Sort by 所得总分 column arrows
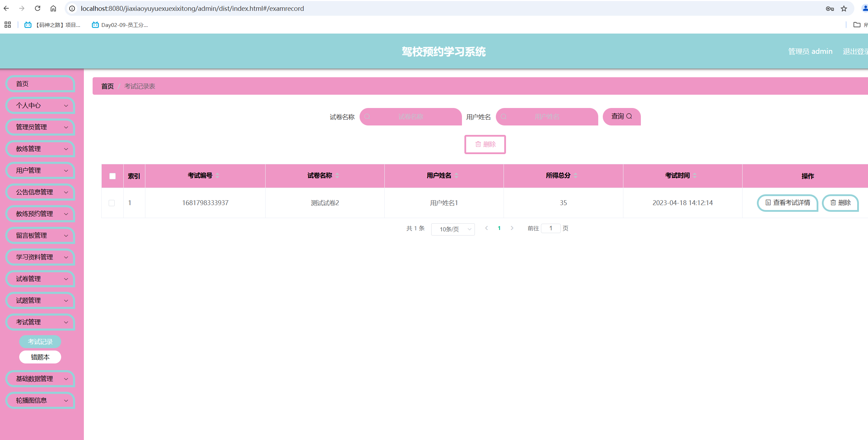 [576, 175]
